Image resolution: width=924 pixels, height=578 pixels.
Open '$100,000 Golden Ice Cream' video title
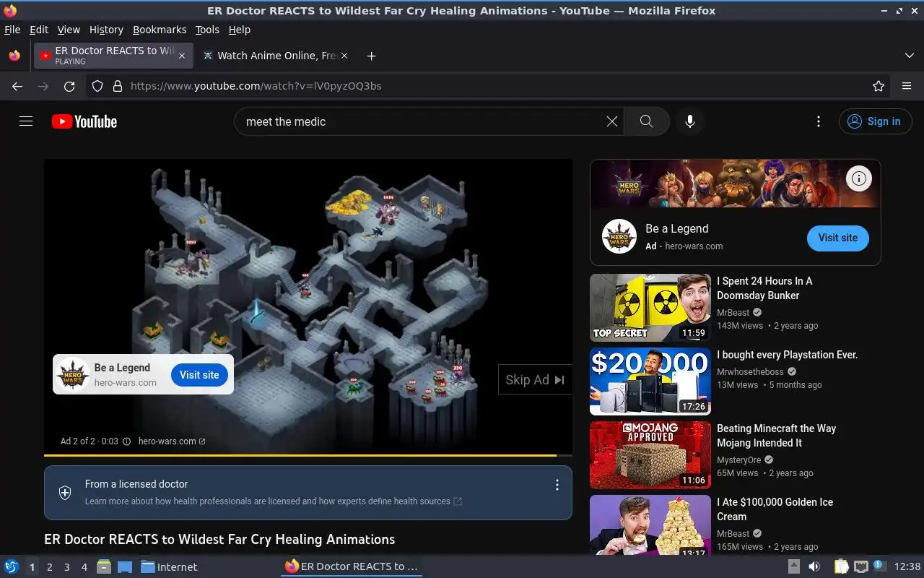coord(775,509)
